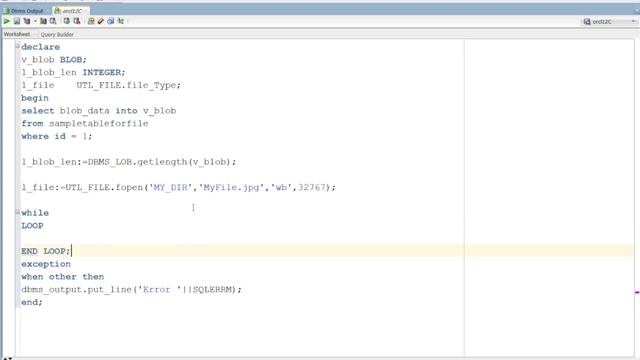Click the SQL Tuning Advisor icon
Screen dimensions: 640x360
click(53, 21)
